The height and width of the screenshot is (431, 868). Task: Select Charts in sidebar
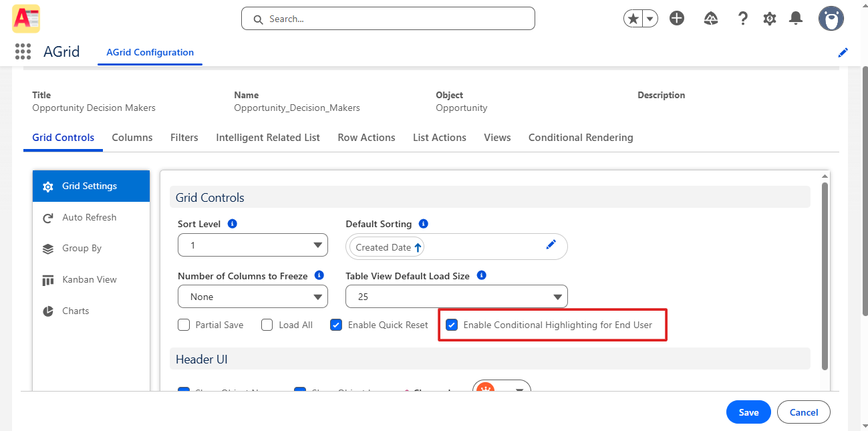point(91,311)
